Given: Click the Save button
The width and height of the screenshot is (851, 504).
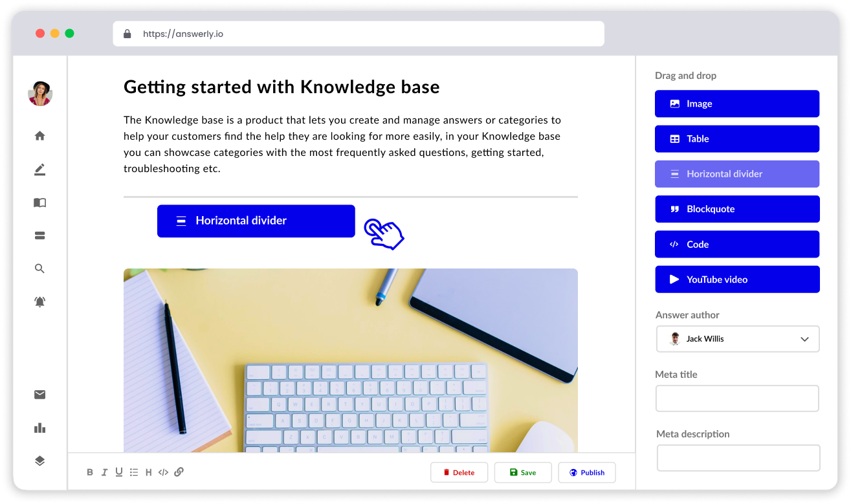Looking at the screenshot, I should [x=523, y=472].
